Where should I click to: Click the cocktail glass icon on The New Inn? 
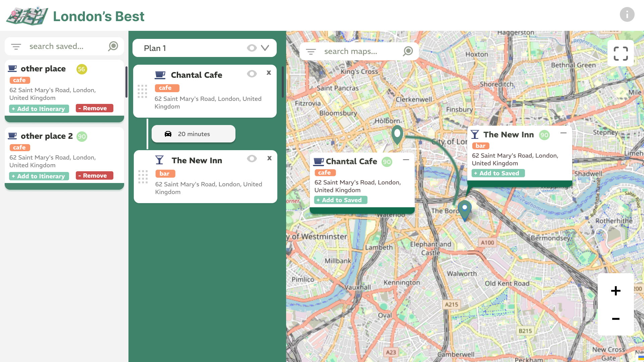tap(159, 160)
